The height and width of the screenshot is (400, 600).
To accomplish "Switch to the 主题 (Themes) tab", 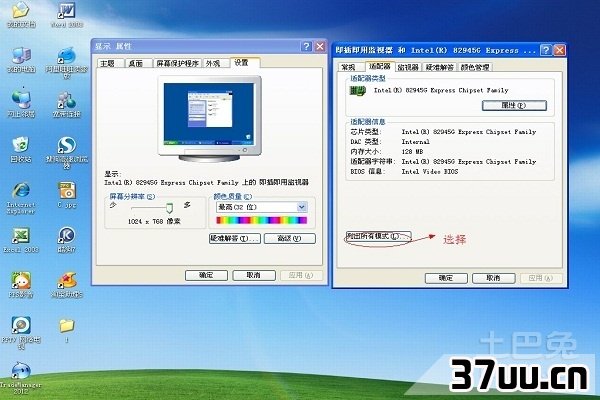I will (108, 63).
